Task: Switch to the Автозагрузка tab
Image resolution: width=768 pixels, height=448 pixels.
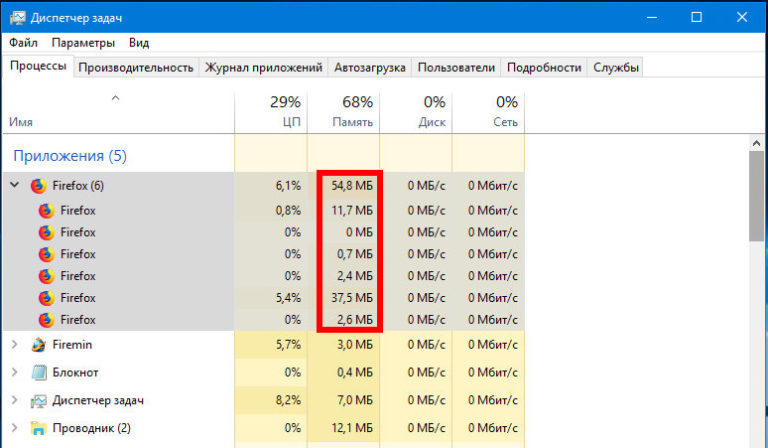Action: (x=370, y=68)
